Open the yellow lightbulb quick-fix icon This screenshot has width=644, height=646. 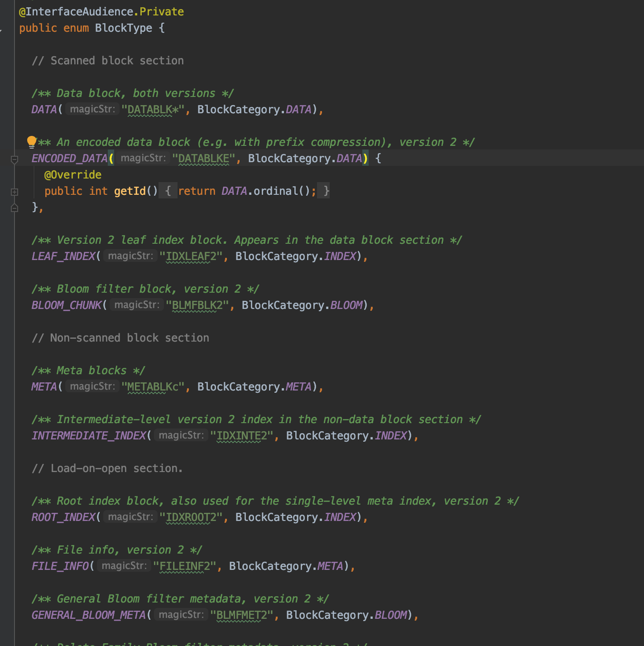(x=31, y=142)
